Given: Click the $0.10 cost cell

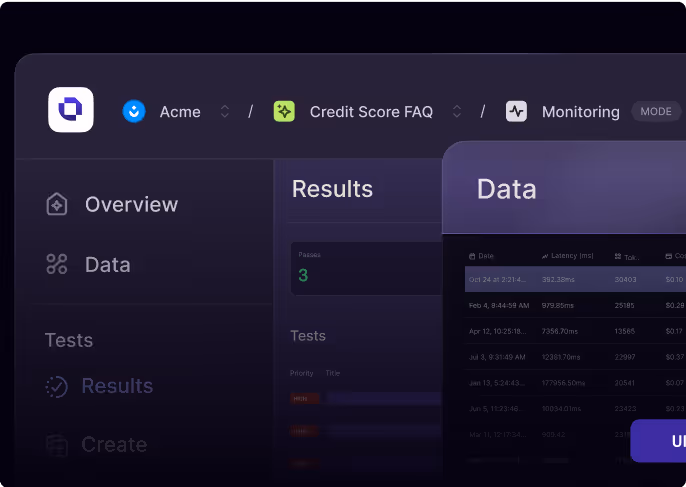Looking at the screenshot, I should tap(674, 280).
